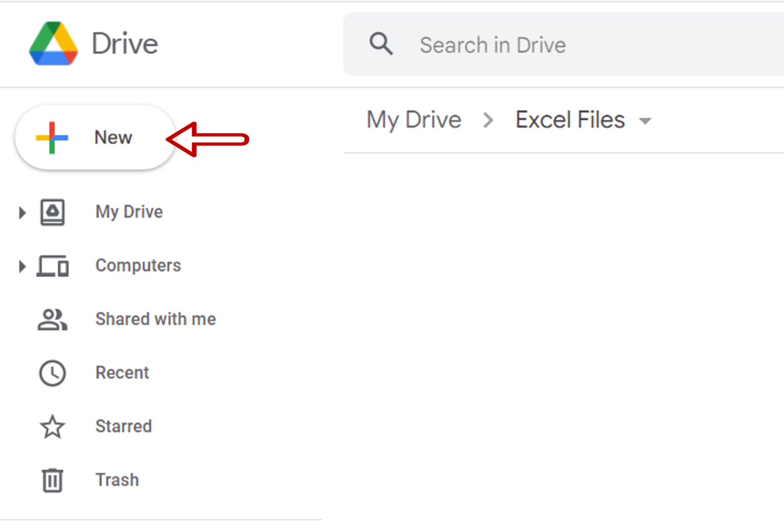The height and width of the screenshot is (532, 784).
Task: Open Recent from the sidebar
Action: tap(122, 373)
